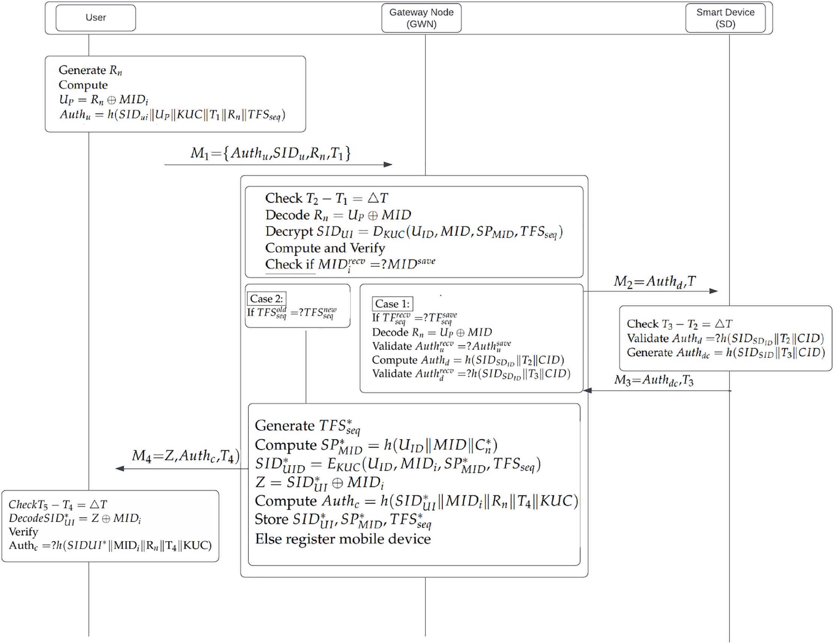Select the Case 2 label box

(x=266, y=299)
